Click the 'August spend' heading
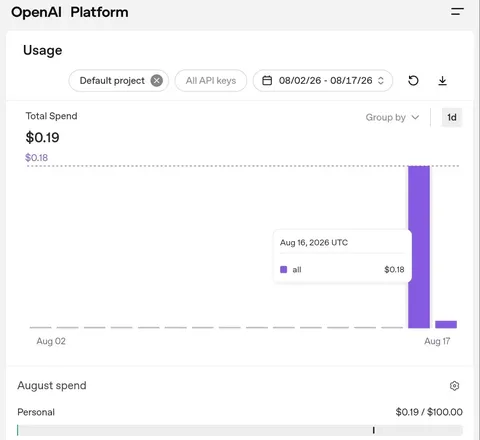Image resolution: width=480 pixels, height=440 pixels. pos(52,385)
